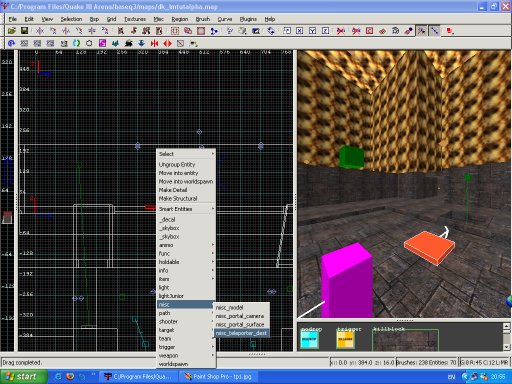Click the y-axis flip icon

pyautogui.click(x=66, y=31)
